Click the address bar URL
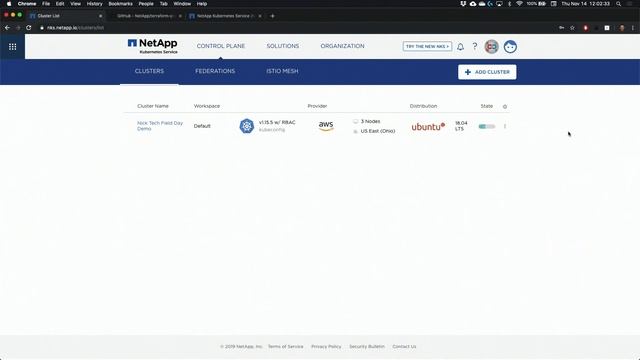640x360 pixels. (x=76, y=28)
